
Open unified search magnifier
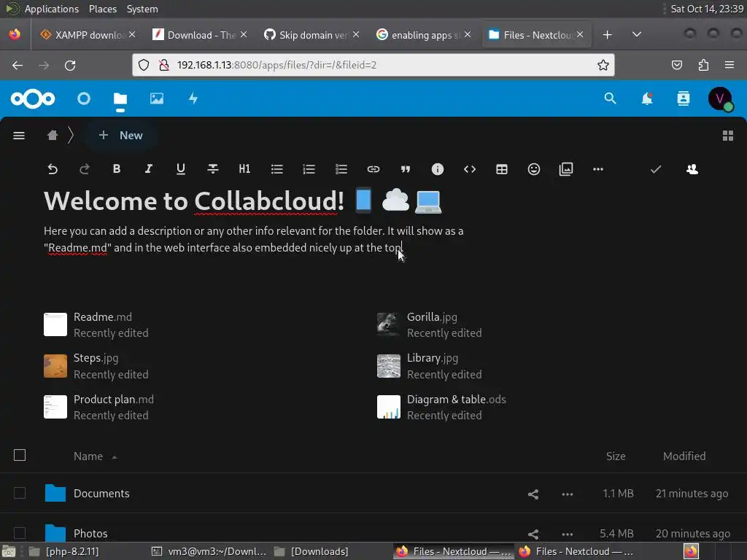[611, 98]
